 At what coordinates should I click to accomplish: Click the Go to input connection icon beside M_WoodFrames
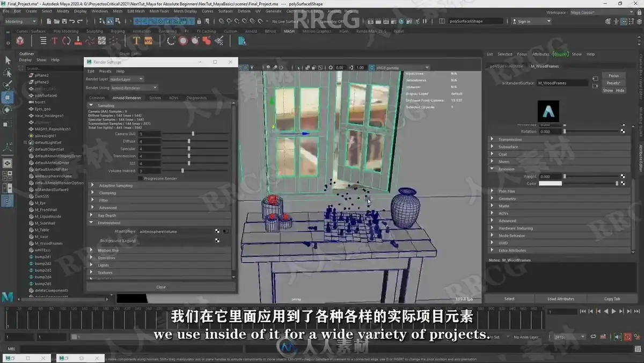[595, 79]
